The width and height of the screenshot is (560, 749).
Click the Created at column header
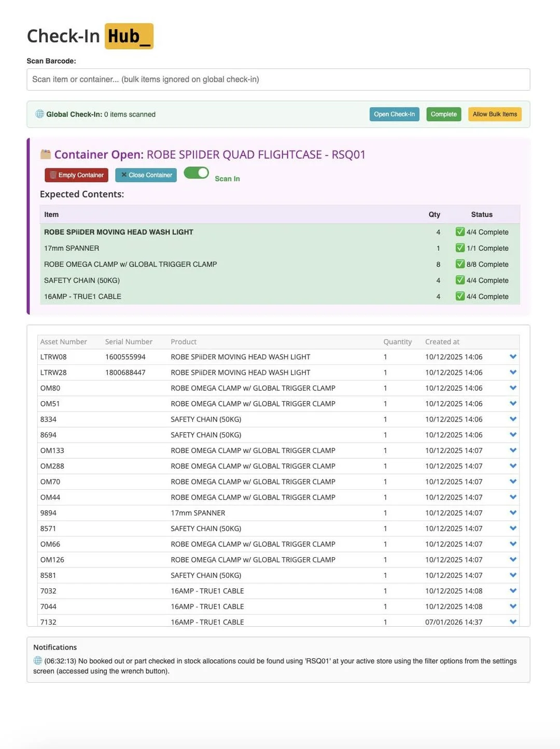tap(442, 342)
